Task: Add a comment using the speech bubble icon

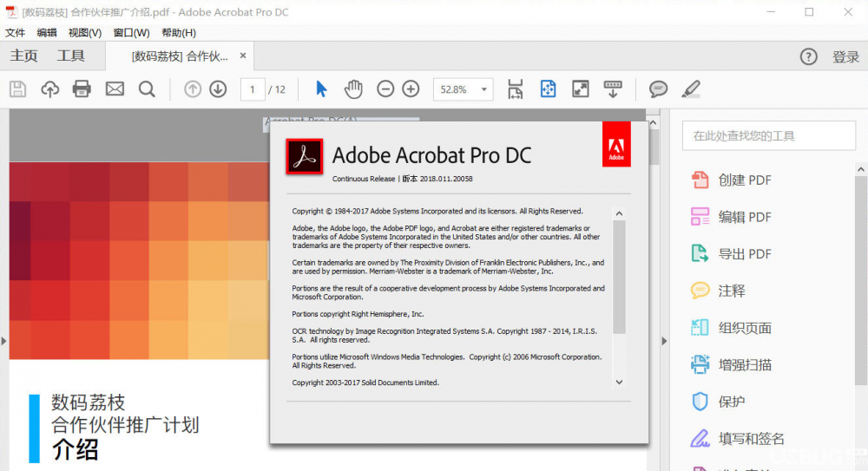Action: pyautogui.click(x=658, y=89)
